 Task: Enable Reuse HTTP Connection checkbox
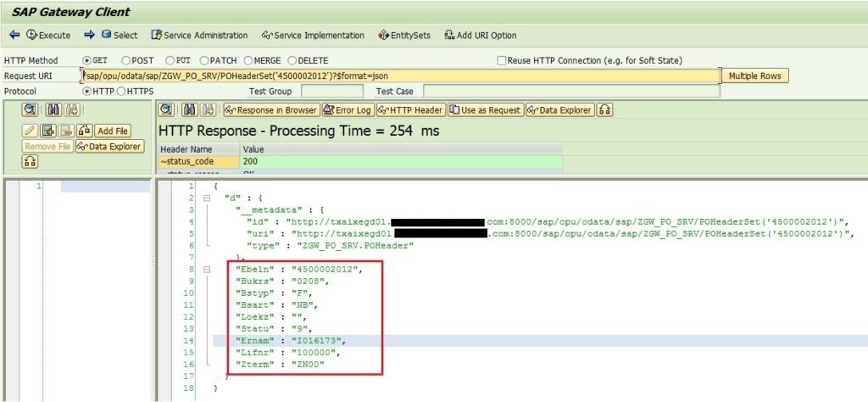click(x=502, y=60)
